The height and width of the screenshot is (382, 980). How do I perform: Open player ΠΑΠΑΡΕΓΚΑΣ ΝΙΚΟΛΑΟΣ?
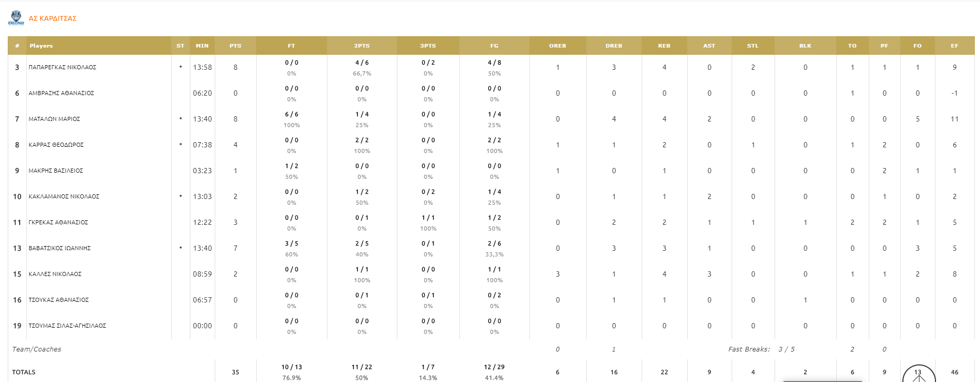[x=63, y=68]
